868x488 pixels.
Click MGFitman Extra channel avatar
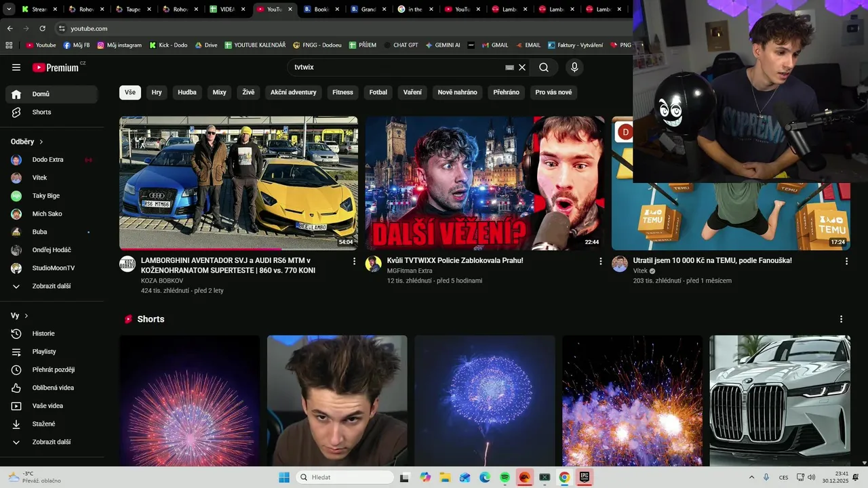click(x=374, y=264)
